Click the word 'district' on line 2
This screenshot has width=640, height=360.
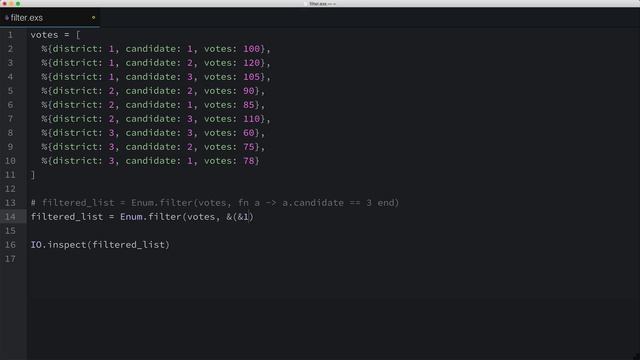coord(75,49)
